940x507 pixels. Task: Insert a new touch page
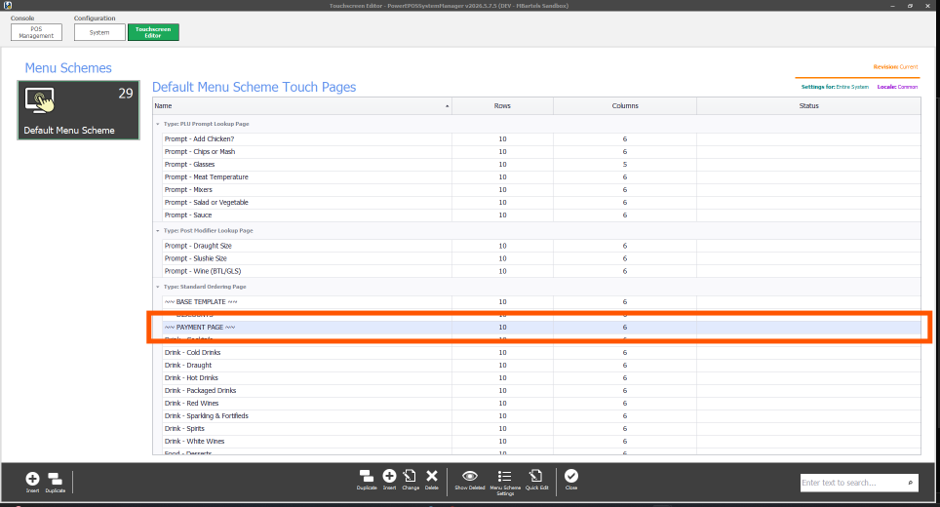390,477
